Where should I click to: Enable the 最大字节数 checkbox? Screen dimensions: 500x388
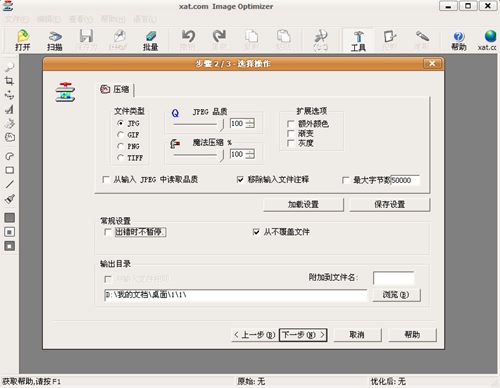tap(346, 180)
